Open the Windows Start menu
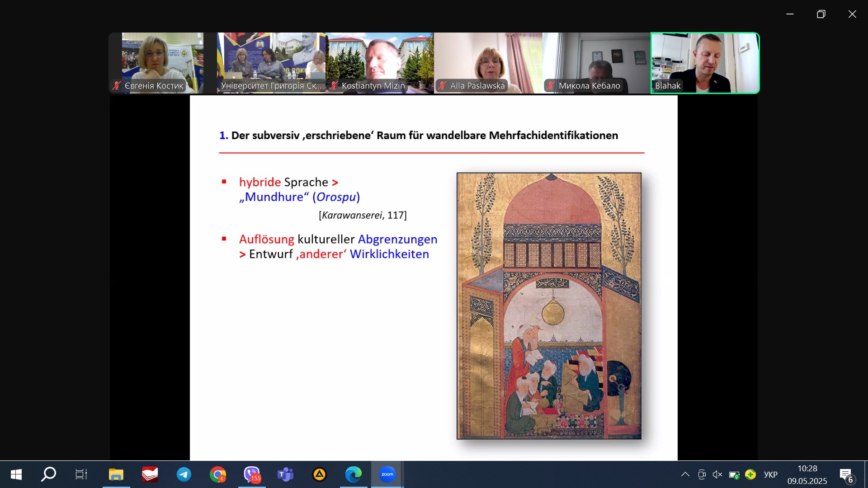This screenshot has height=488, width=868. (x=16, y=474)
